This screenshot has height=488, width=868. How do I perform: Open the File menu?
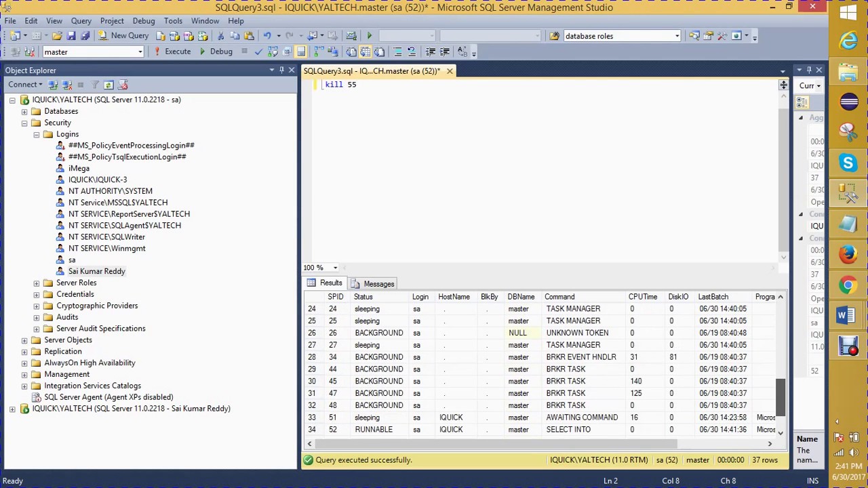click(x=10, y=21)
